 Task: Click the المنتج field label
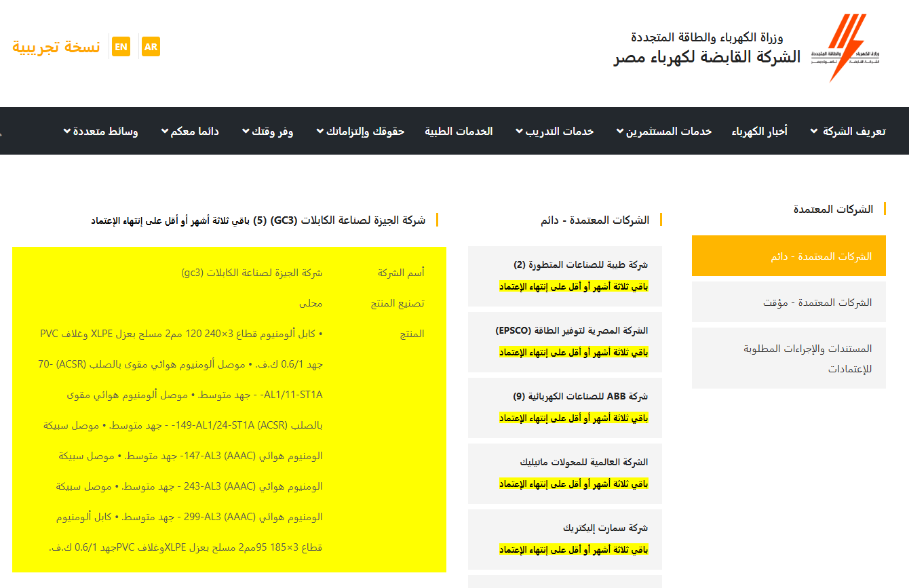pyautogui.click(x=412, y=334)
